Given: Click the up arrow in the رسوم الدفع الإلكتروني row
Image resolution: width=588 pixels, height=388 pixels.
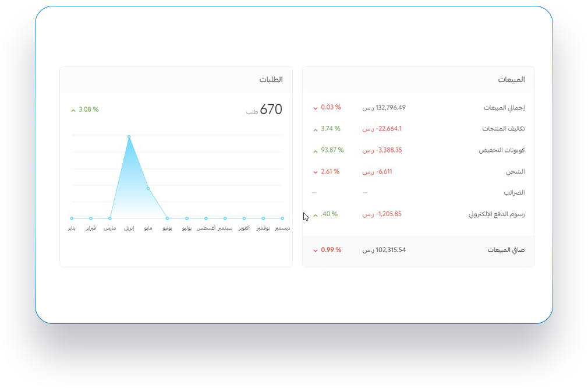Looking at the screenshot, I should point(316,215).
